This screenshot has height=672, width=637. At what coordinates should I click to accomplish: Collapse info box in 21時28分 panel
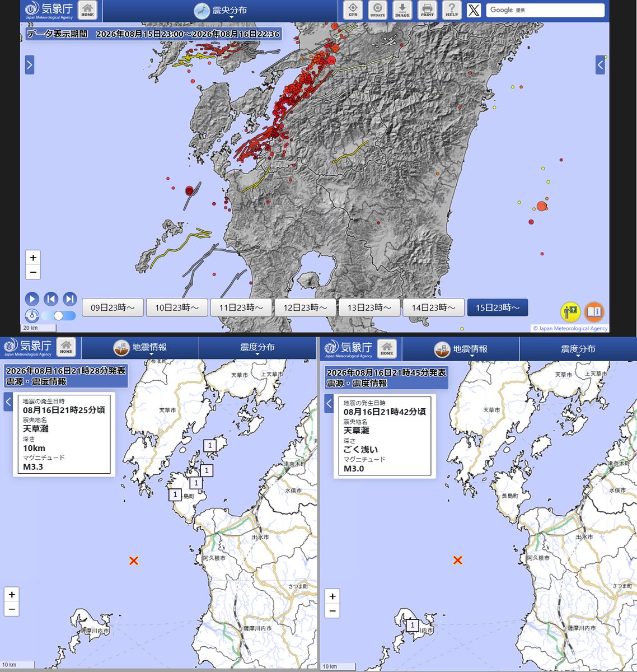pyautogui.click(x=8, y=402)
